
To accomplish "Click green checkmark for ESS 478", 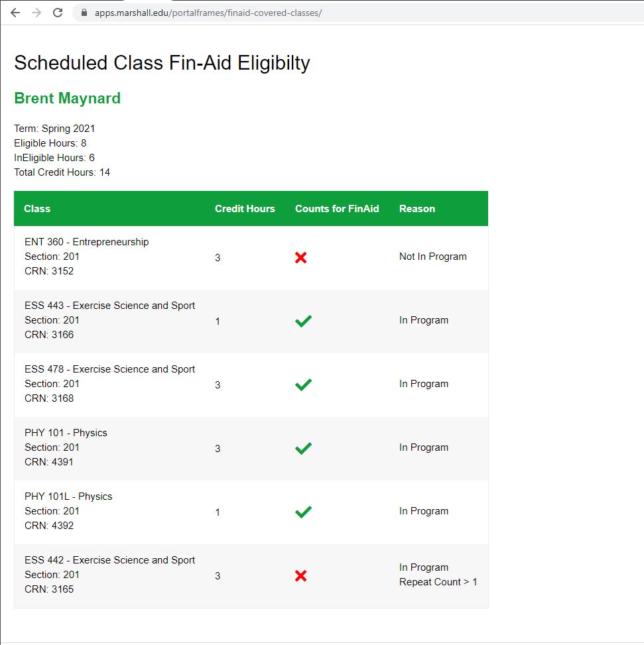I will pos(303,384).
